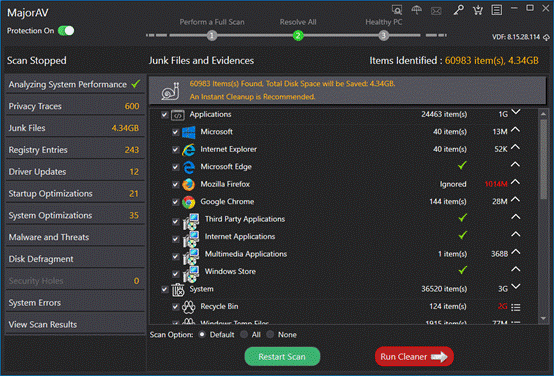Click the Mozilla Firefox icon
554x376 pixels.
coord(189,184)
